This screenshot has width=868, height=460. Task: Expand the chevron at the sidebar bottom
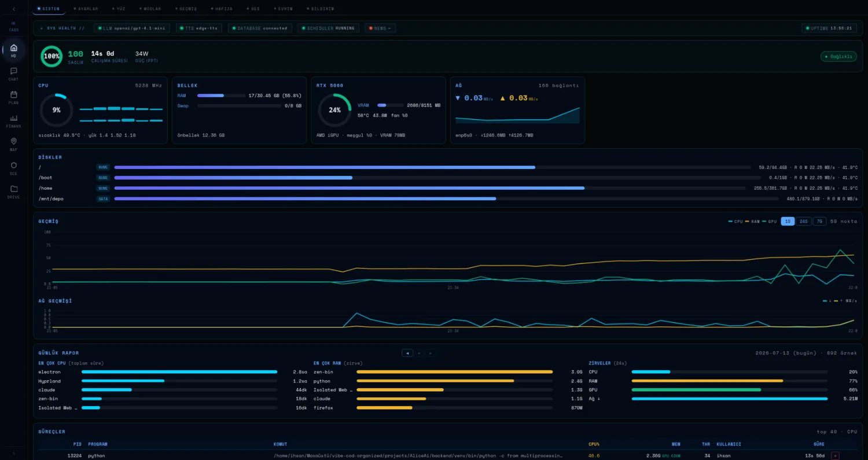pyautogui.click(x=13, y=453)
